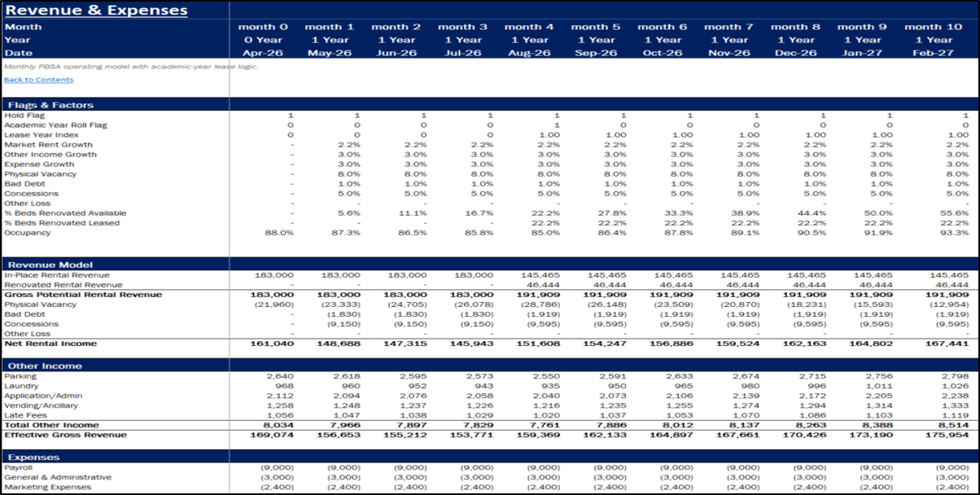Select the Occupancy row label
Image resolution: width=980 pixels, height=495 pixels.
(x=27, y=233)
